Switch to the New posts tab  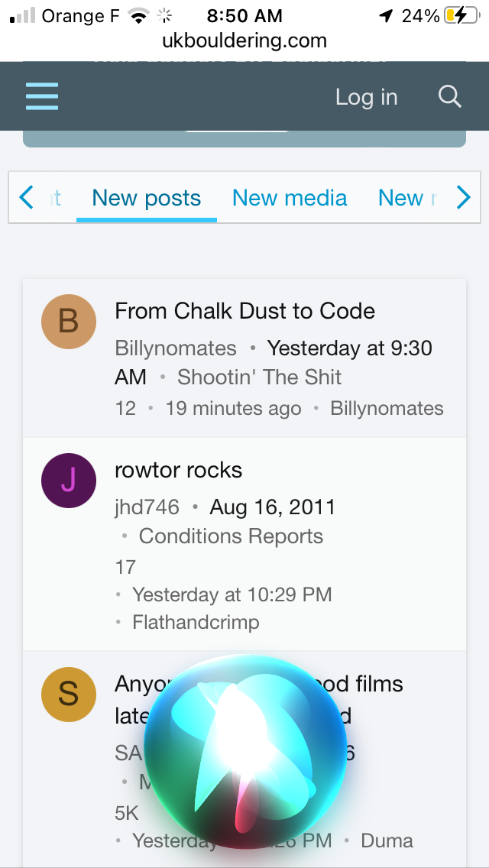coord(147,199)
